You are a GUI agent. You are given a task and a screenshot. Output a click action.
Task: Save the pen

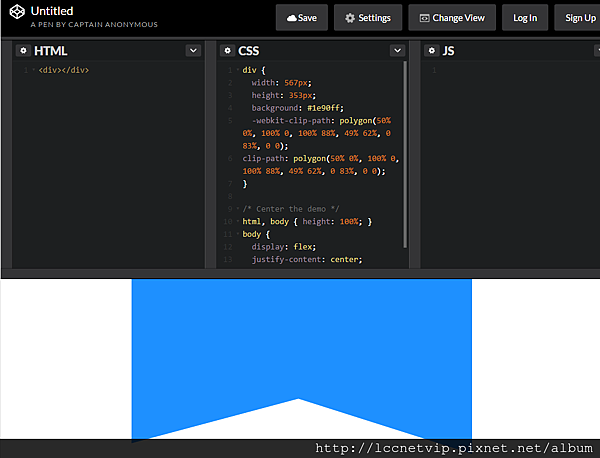[x=302, y=18]
